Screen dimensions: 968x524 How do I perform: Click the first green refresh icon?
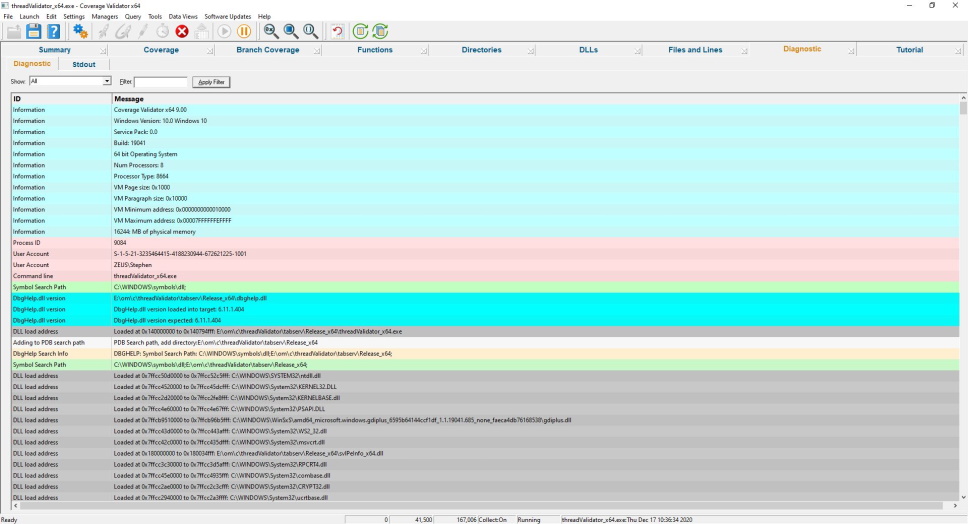click(361, 31)
